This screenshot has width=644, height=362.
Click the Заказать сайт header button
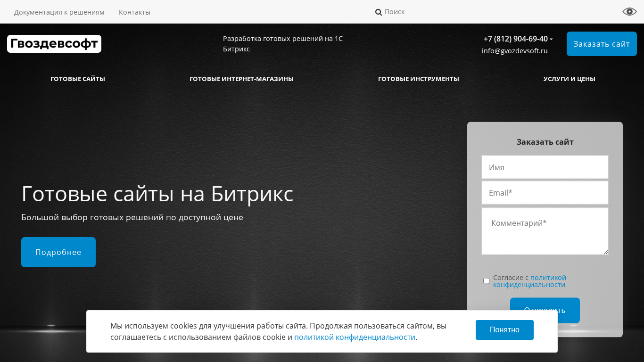pyautogui.click(x=602, y=44)
